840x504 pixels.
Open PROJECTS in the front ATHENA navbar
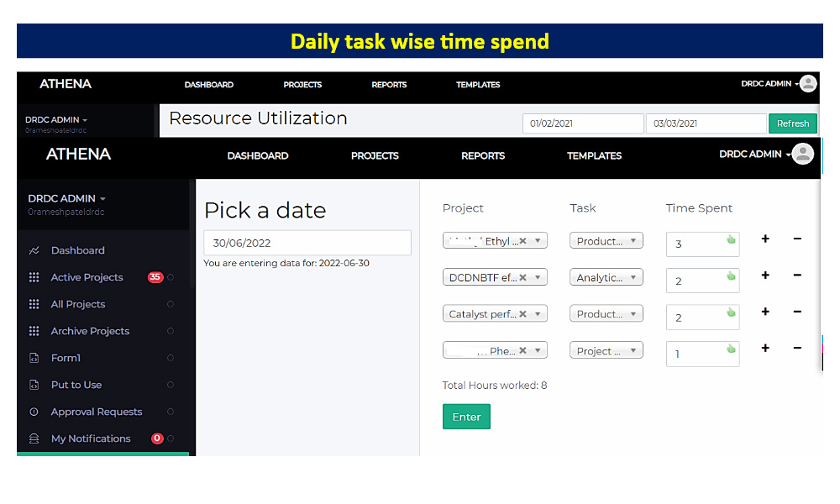click(375, 156)
